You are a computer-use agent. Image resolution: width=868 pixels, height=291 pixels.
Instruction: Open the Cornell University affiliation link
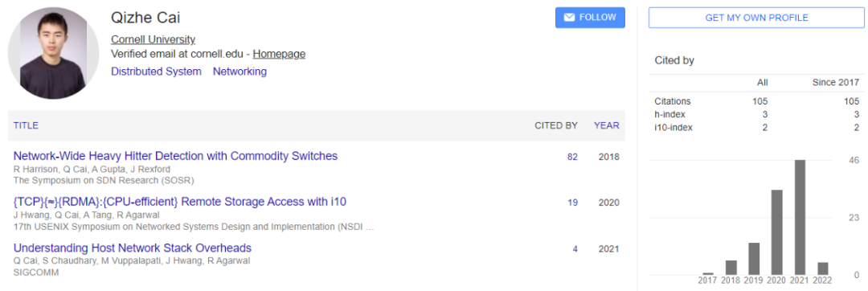pyautogui.click(x=154, y=39)
